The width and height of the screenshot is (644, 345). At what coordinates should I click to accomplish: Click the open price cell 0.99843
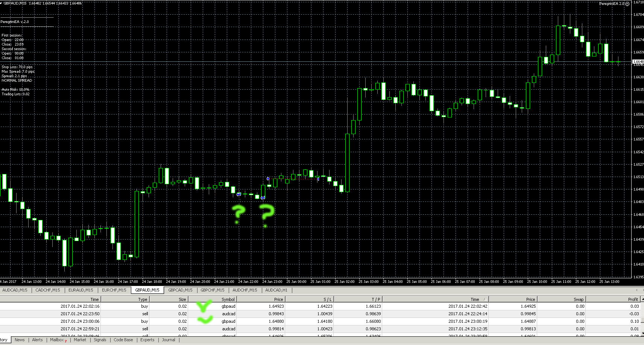[276, 314]
